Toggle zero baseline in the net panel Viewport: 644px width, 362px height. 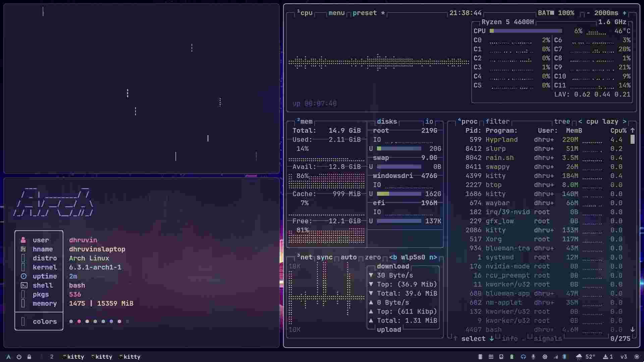[x=372, y=257]
